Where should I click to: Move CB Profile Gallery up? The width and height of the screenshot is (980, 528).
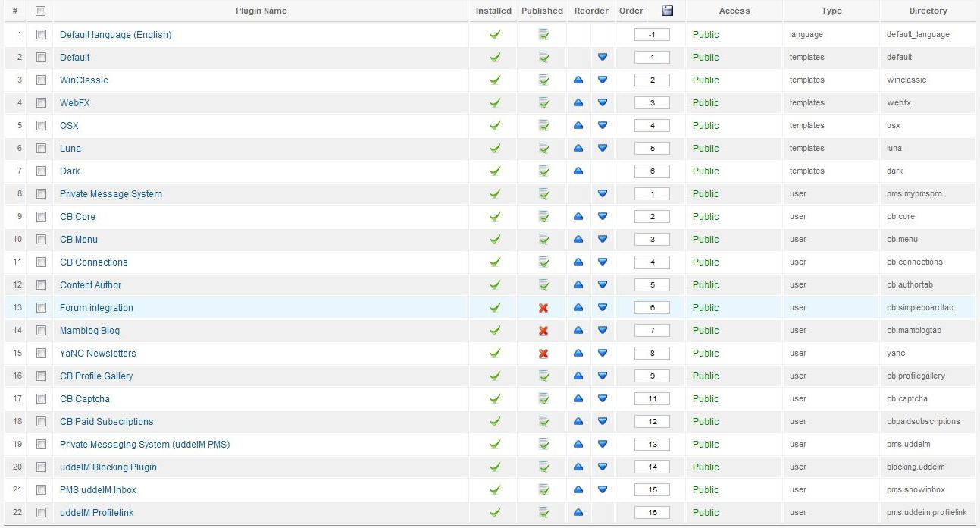click(x=578, y=376)
